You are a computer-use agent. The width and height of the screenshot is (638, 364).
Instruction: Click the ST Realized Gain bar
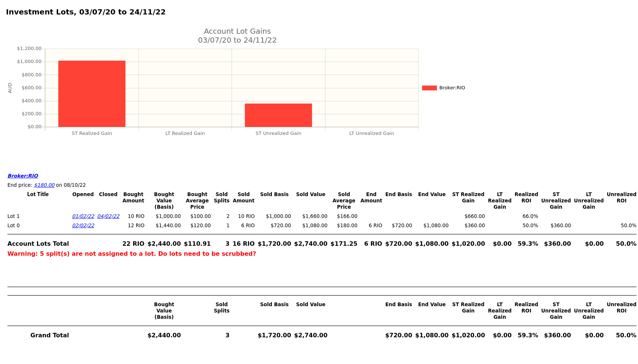point(92,94)
